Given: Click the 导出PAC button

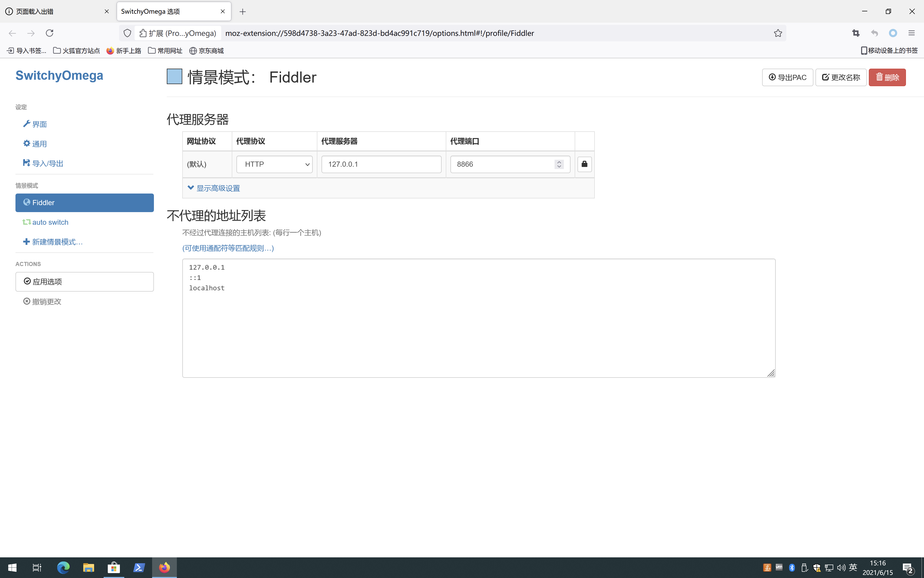Looking at the screenshot, I should point(787,77).
